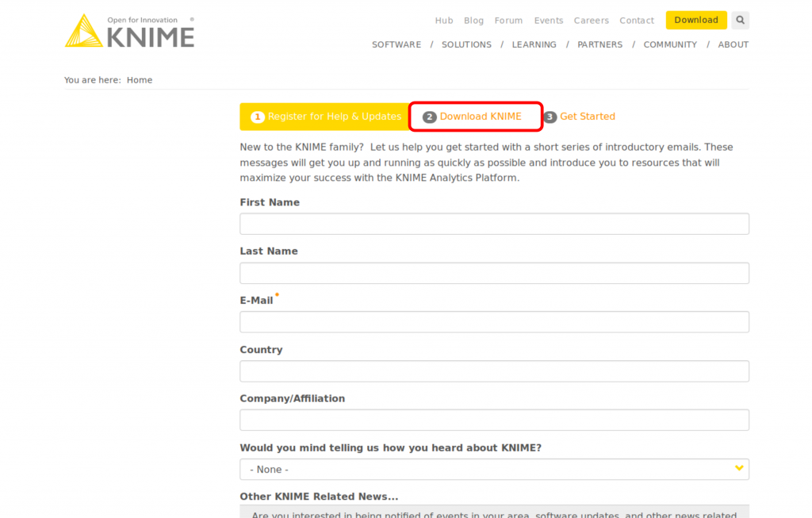The image size is (812, 518).
Task: Focus the E-Mail input field
Action: (494, 322)
